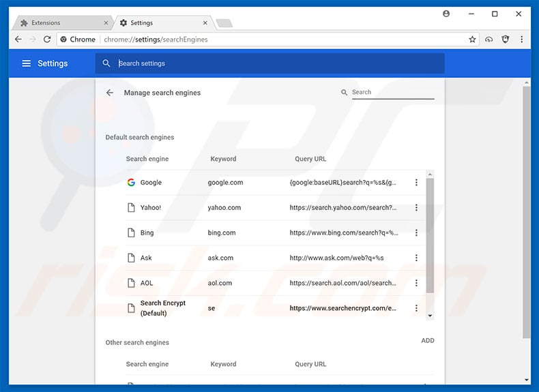Click the search engine list scrollbar thumb

point(430,235)
